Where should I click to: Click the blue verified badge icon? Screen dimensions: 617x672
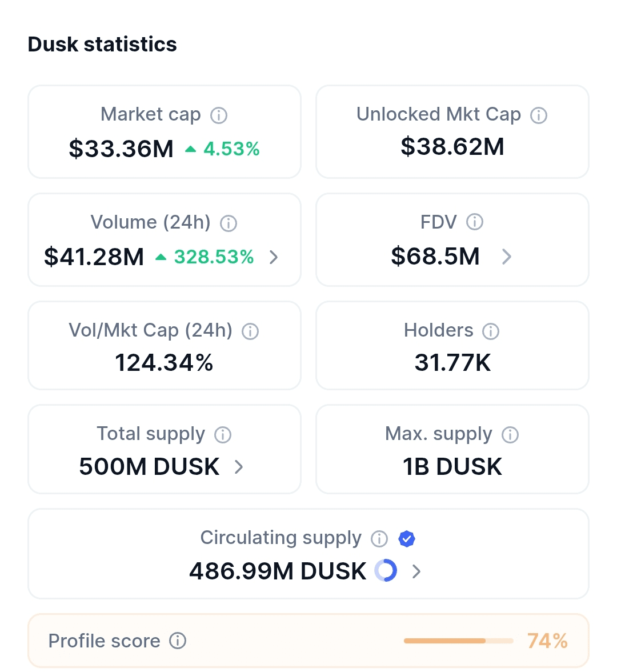click(407, 539)
